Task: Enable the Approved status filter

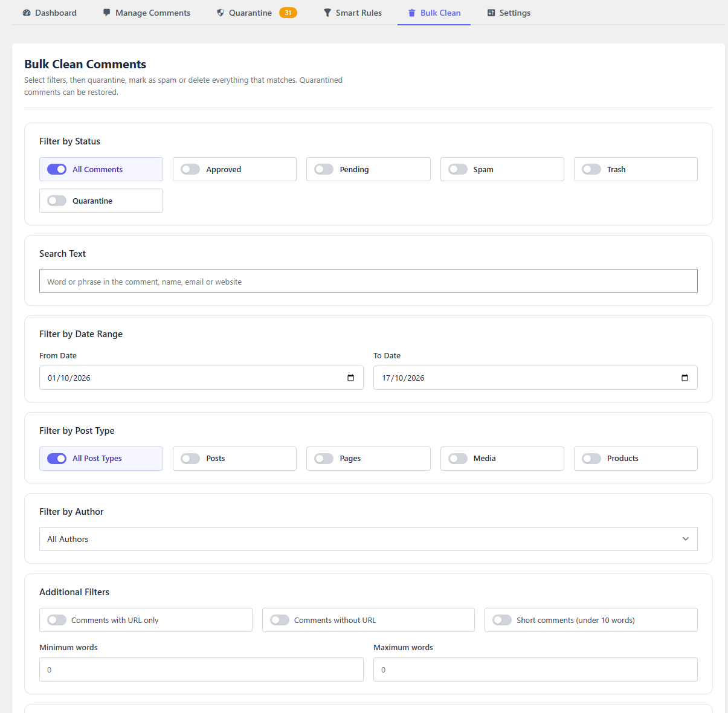Action: point(190,169)
